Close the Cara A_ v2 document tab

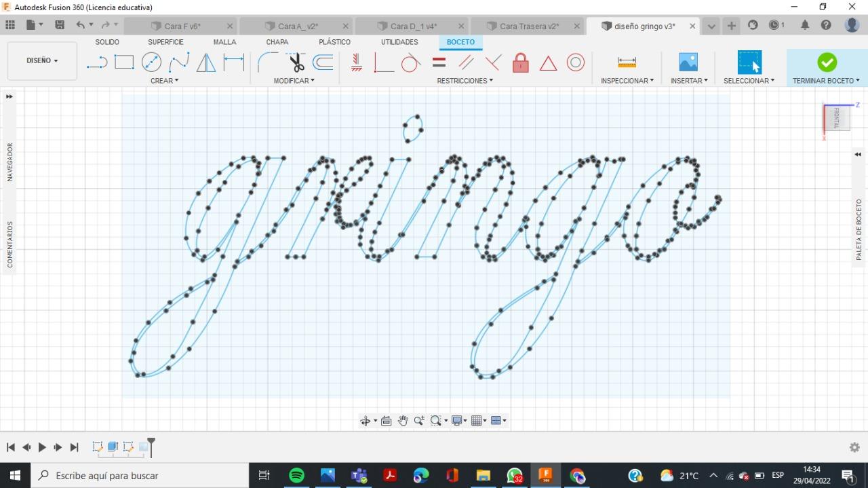pyautogui.click(x=346, y=26)
